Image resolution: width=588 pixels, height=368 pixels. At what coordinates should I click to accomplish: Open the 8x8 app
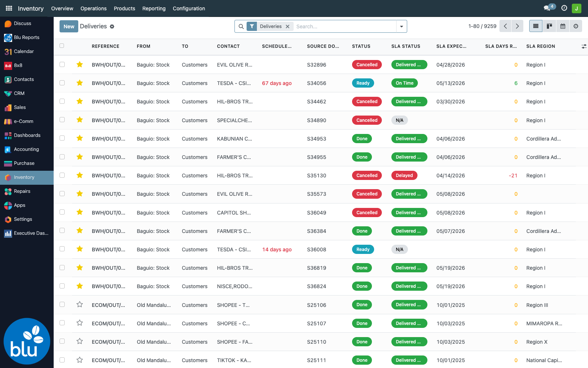[27, 65]
